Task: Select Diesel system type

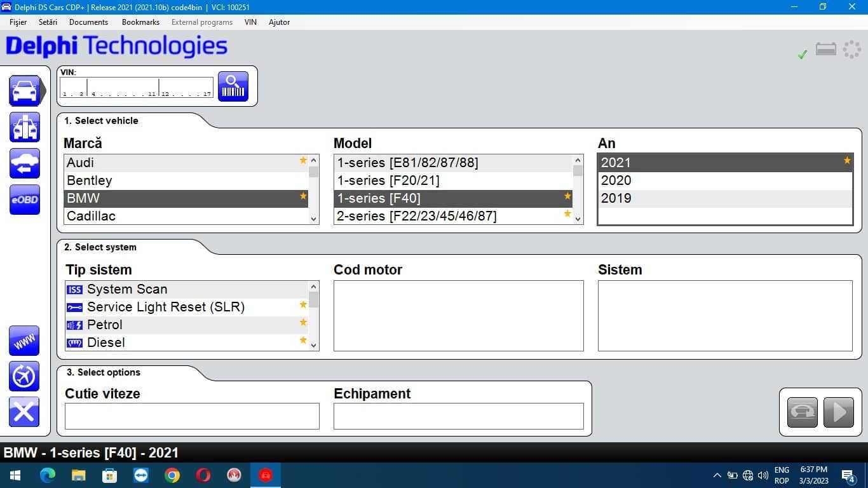Action: point(186,342)
